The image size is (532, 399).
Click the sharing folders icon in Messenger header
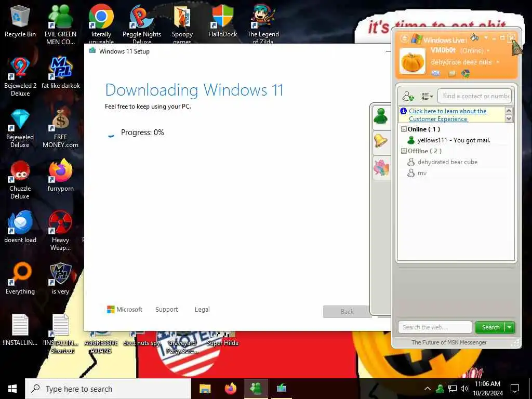coord(451,73)
